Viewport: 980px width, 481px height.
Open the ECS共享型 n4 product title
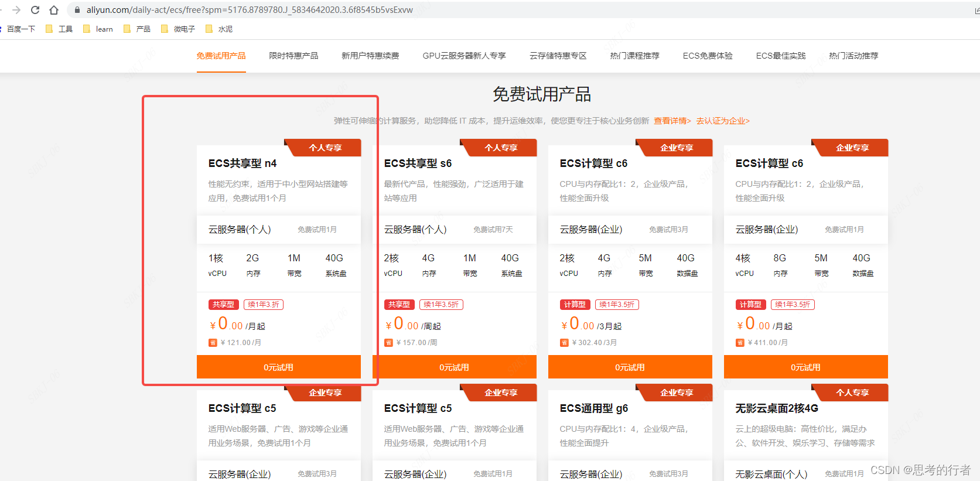(243, 163)
